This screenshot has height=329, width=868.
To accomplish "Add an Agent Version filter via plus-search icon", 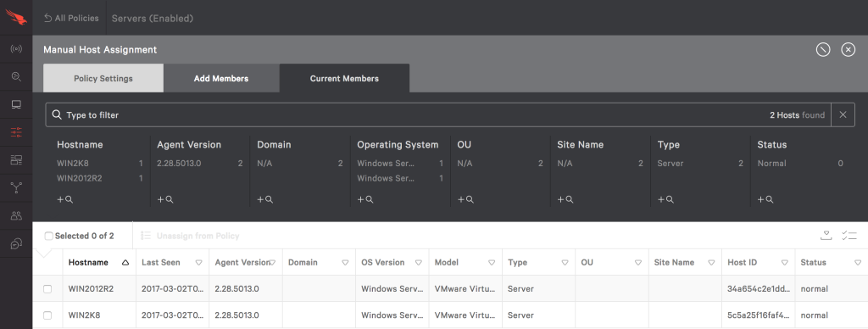I will click(165, 199).
